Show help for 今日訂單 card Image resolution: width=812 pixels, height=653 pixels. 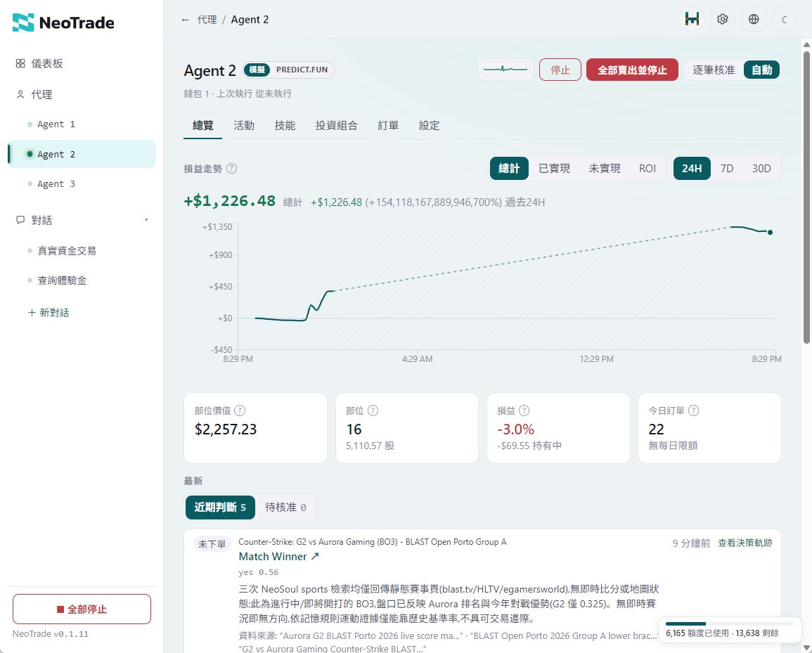(693, 410)
